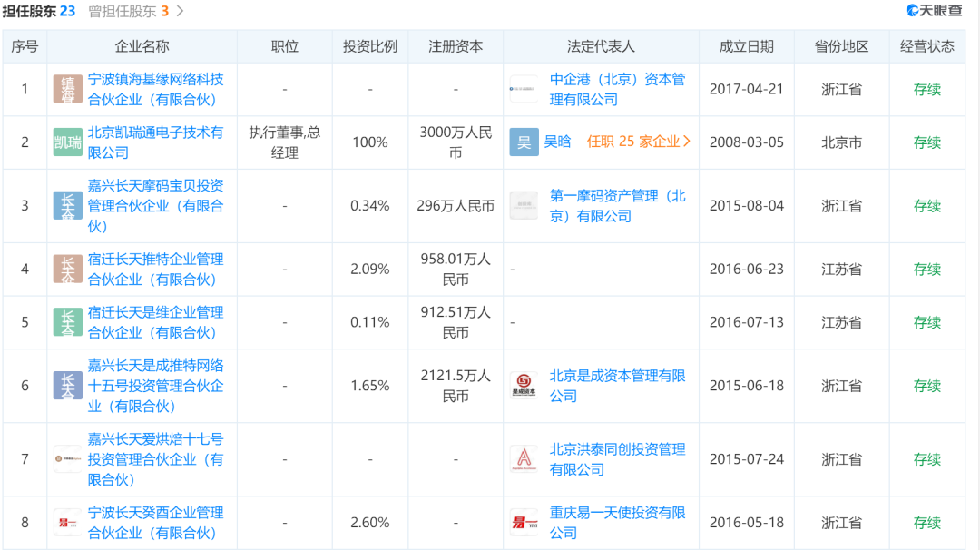Viewport: 980px width, 550px height.
Task: Click the 职位 column header
Action: coord(284,47)
